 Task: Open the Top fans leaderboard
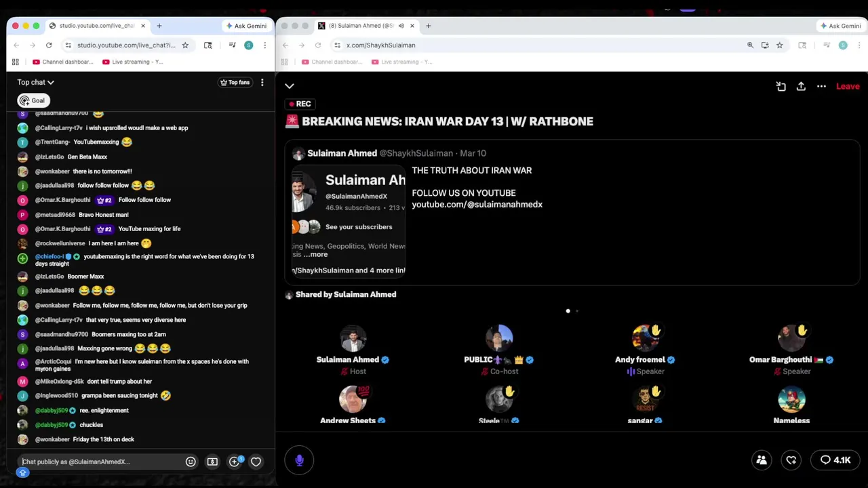click(235, 83)
